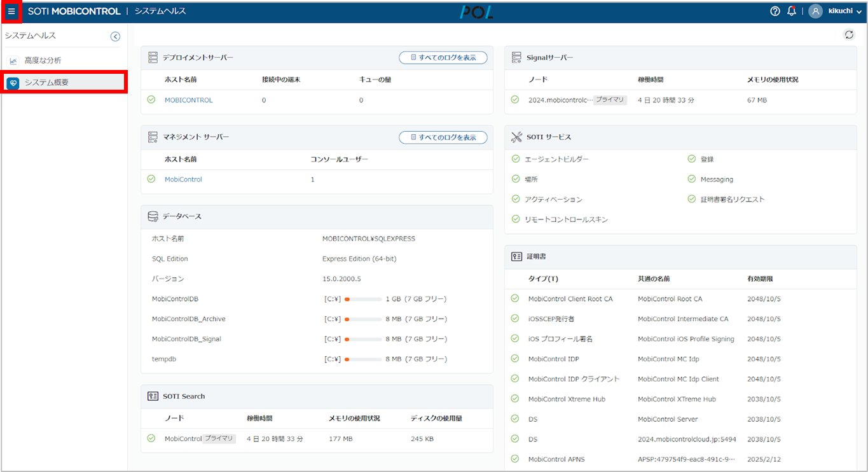The width and height of the screenshot is (868, 472).
Task: Click the エージェントビルダー service status check
Action: point(516,159)
